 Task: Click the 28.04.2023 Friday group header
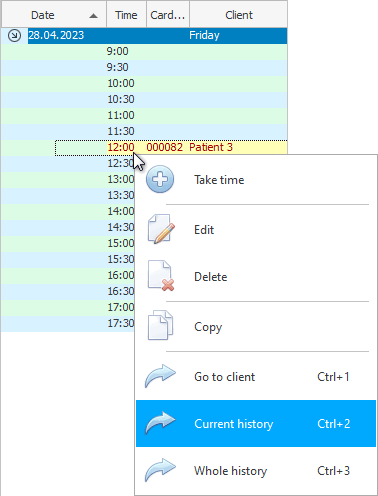coord(157,35)
